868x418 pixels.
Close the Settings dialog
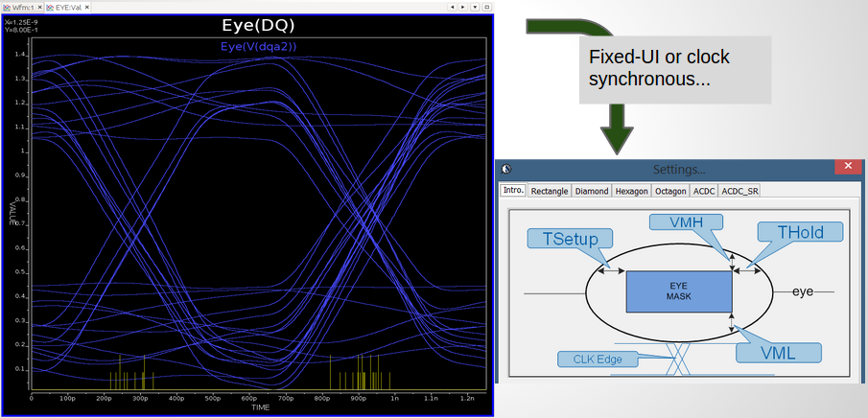(x=847, y=167)
